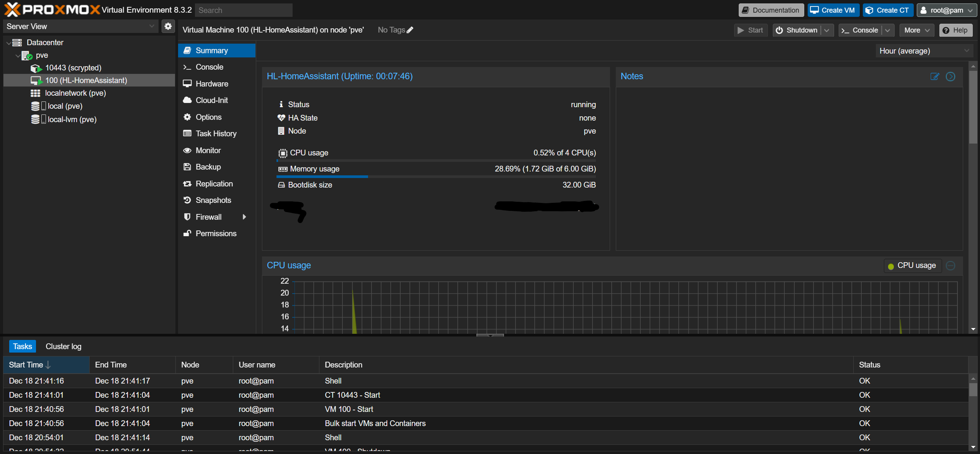Screen dimensions: 980x454
Task: Click the container icon for 10443 scrypted
Action: (36, 68)
